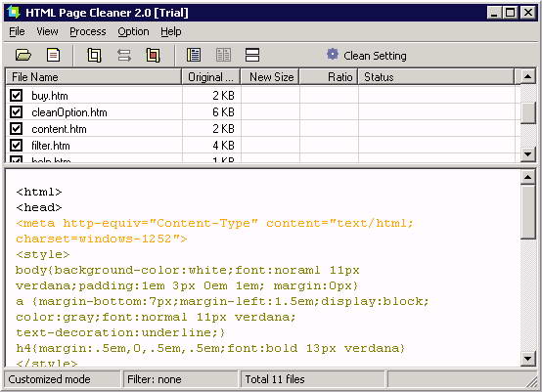Open Clean Setting
This screenshot has width=542, height=392.
click(x=367, y=56)
